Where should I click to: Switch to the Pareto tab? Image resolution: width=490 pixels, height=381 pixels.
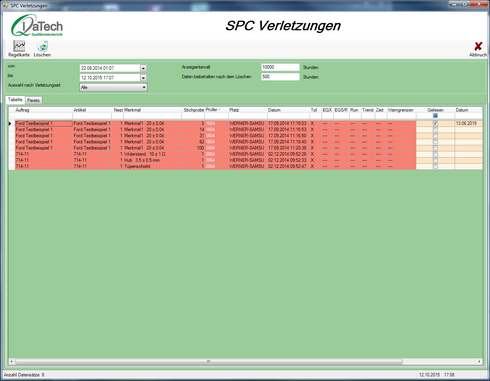click(33, 100)
